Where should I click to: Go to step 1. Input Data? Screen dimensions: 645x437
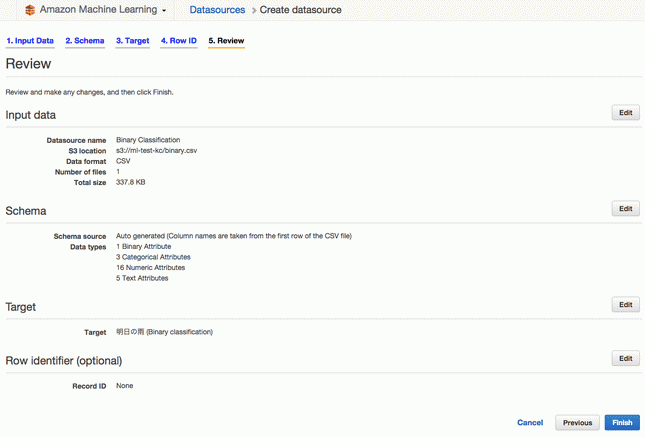[30, 41]
